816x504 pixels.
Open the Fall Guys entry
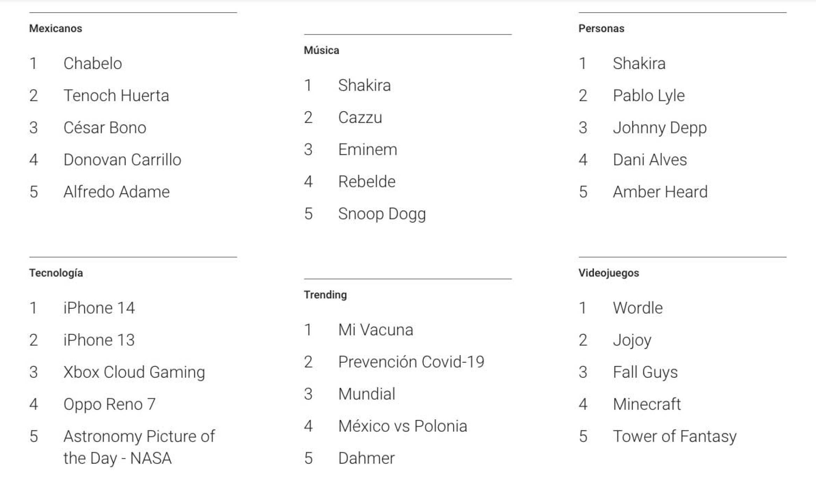[645, 372]
